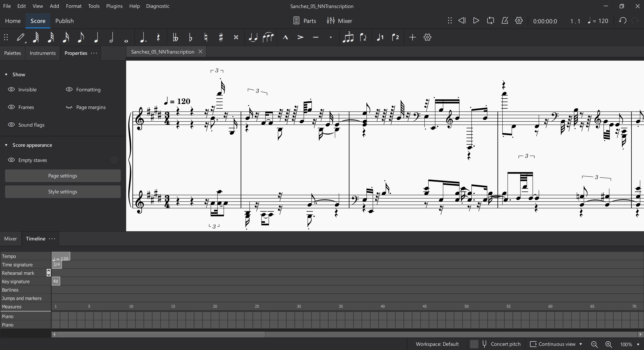Enable the Concert pitch checkbox
The width and height of the screenshot is (644, 350).
coord(474,344)
